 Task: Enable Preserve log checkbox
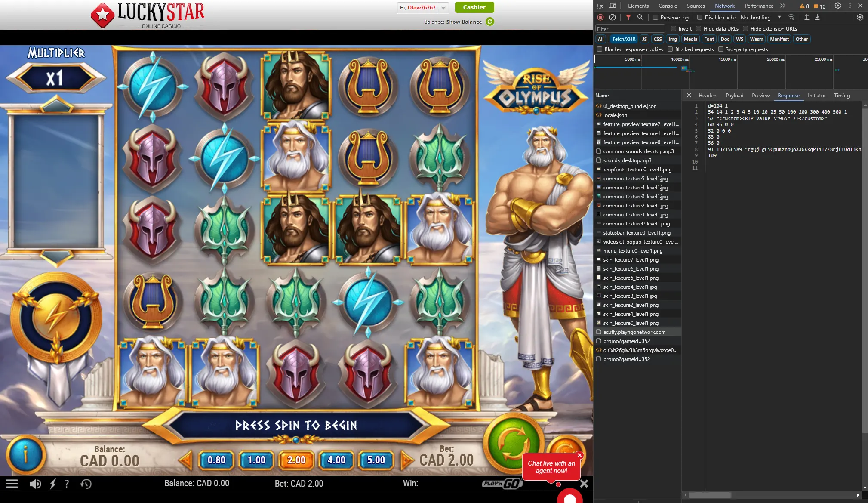(656, 17)
